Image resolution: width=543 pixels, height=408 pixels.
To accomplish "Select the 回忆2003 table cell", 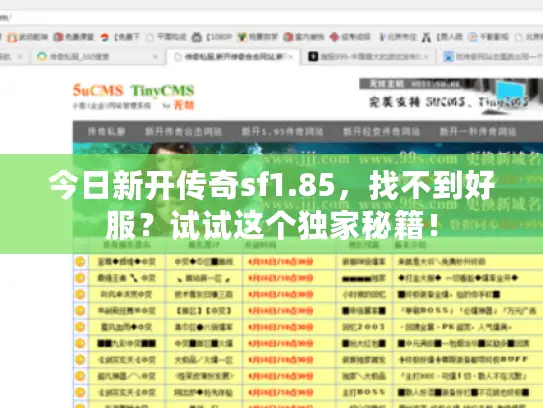I will (364, 327).
